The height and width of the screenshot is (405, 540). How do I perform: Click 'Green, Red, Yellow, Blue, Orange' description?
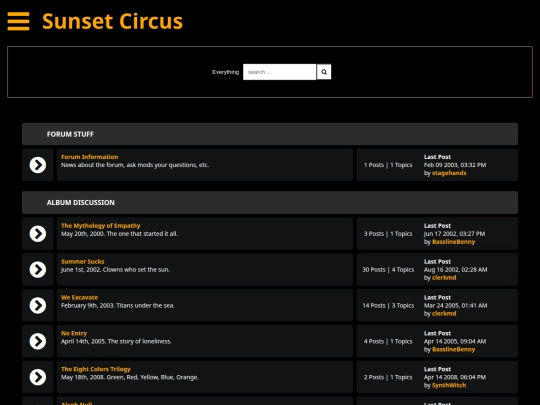(153, 377)
